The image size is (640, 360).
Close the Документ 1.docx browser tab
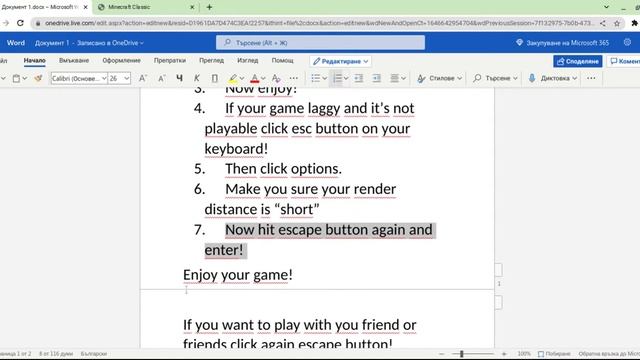pyautogui.click(x=85, y=7)
